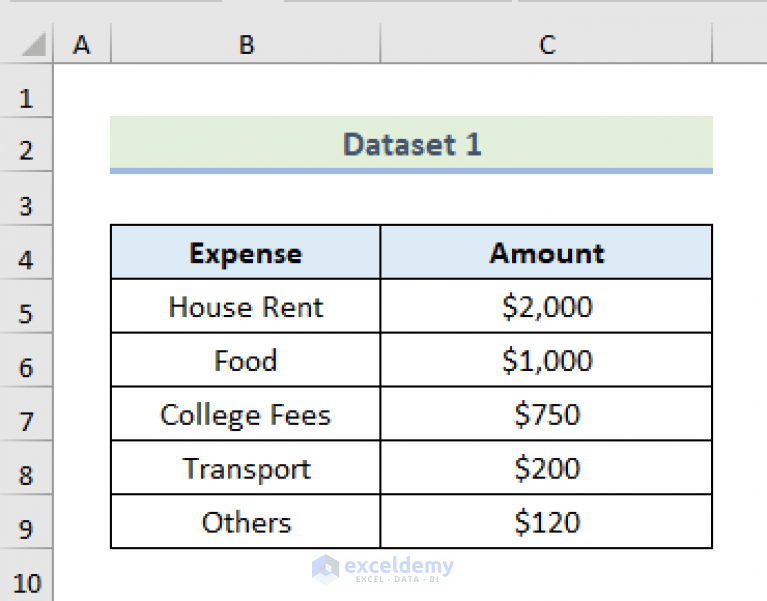
Task: Click the 'College Fees' cell
Action: click(246, 414)
